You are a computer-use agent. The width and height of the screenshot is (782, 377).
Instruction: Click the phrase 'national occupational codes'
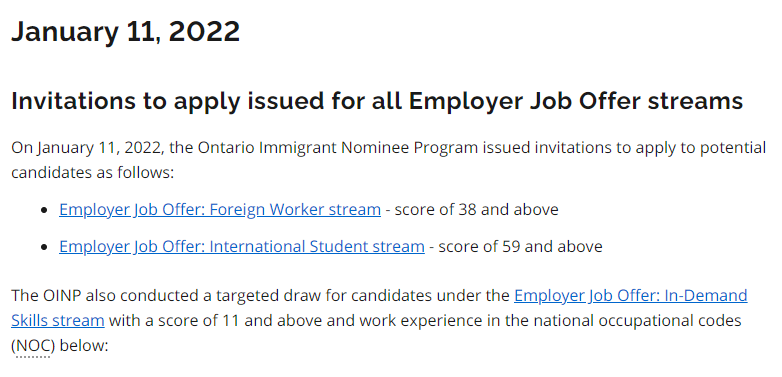634,320
